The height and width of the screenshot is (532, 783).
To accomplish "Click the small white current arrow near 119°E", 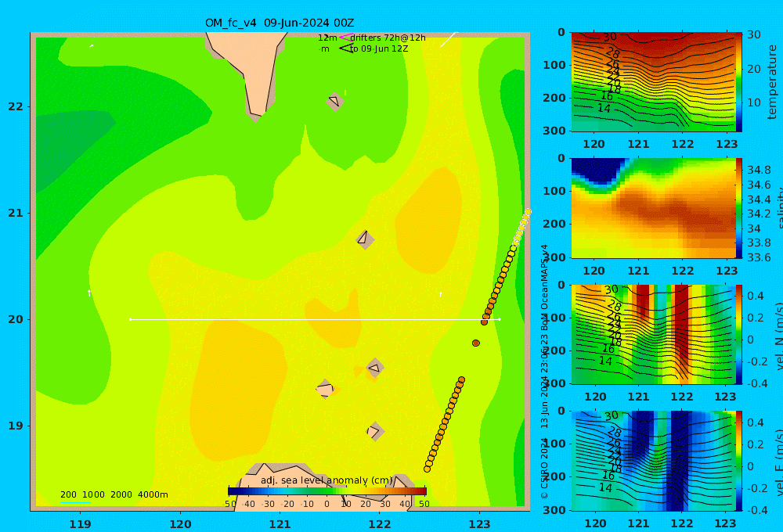I will [x=89, y=293].
